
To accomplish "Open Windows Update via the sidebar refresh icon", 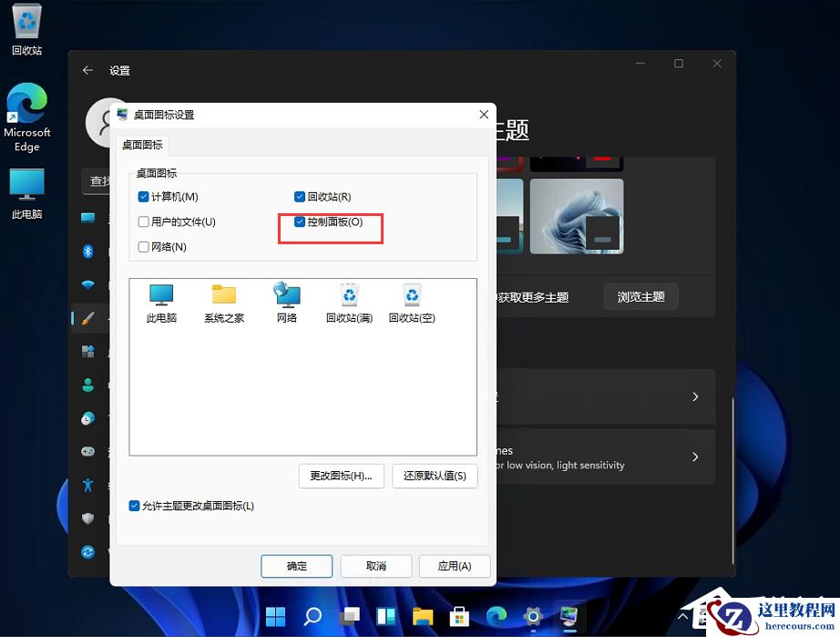I will [88, 551].
